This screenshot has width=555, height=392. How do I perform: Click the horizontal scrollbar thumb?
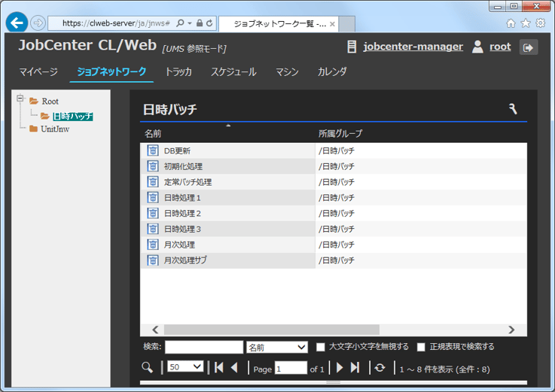coord(272,330)
